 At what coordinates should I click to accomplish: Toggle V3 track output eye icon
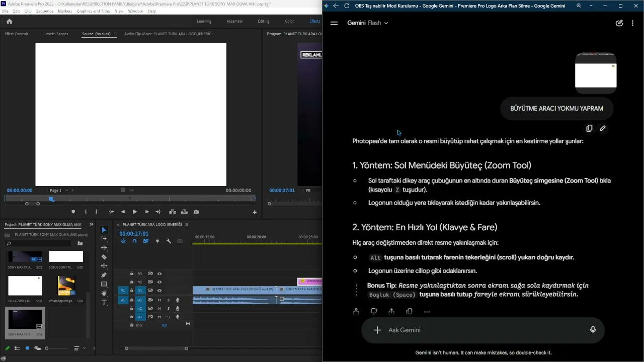tap(159, 274)
